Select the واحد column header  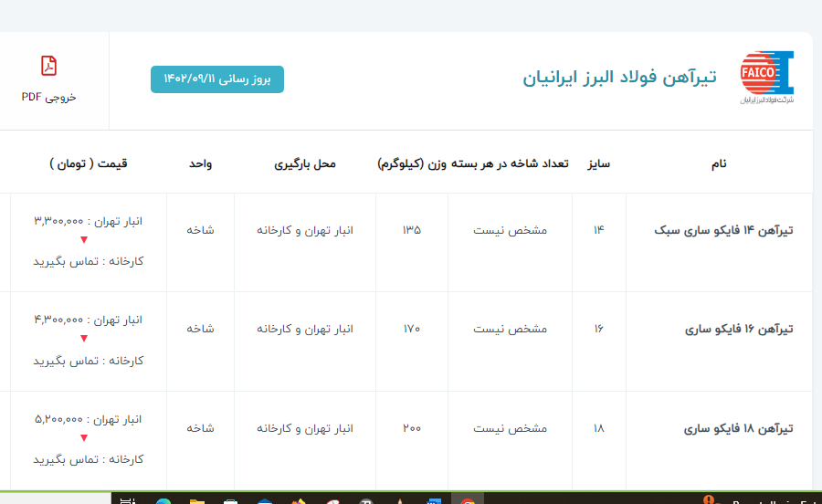click(201, 164)
